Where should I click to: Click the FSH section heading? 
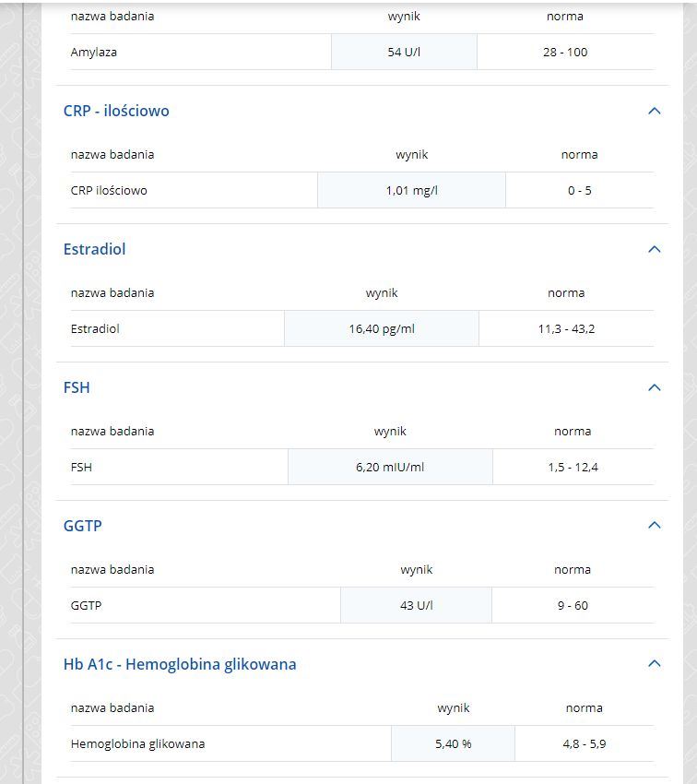(77, 387)
